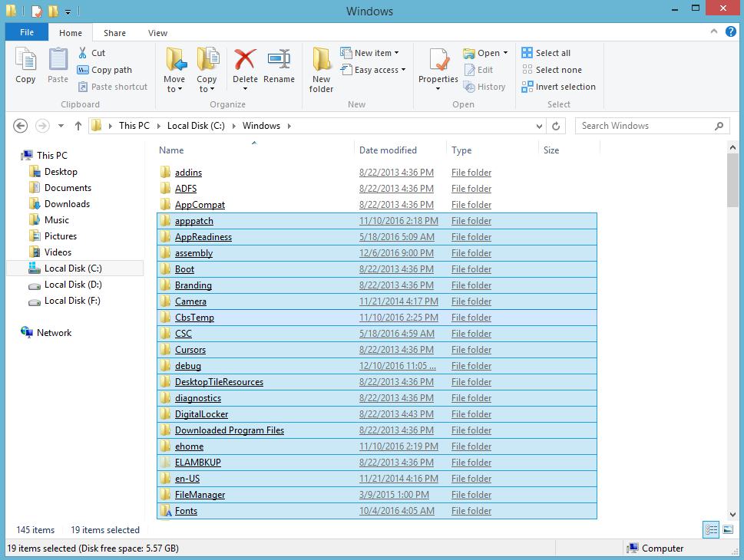Open the File menu tab
The height and width of the screenshot is (560, 744).
click(27, 32)
